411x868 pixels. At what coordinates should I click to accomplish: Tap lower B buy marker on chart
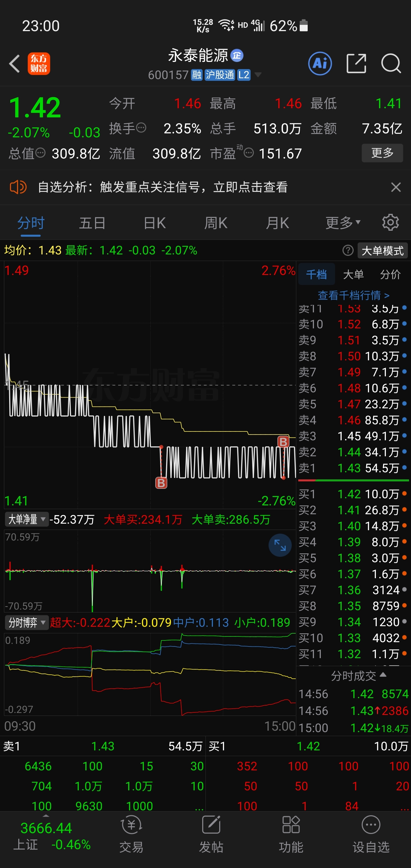click(x=161, y=483)
